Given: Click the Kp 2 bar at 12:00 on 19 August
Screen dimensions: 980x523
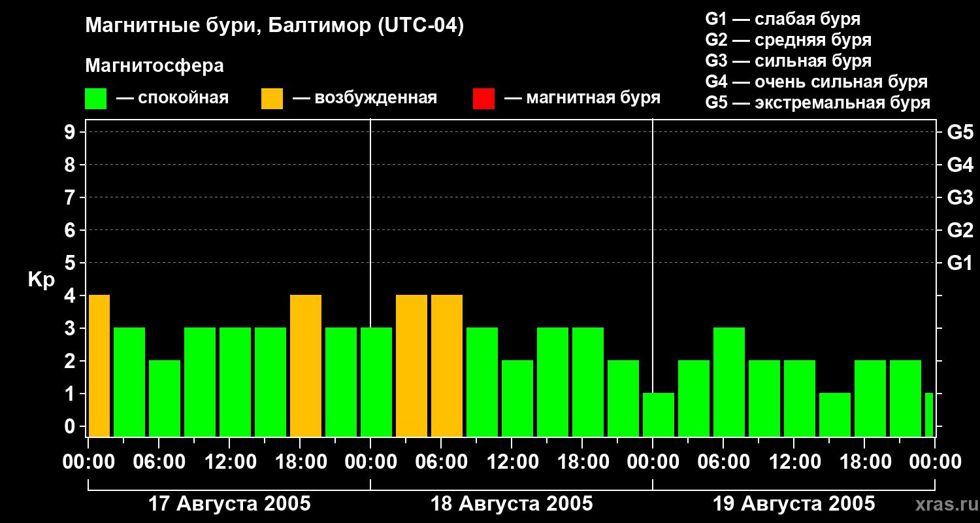Looking at the screenshot, I should point(800,398).
